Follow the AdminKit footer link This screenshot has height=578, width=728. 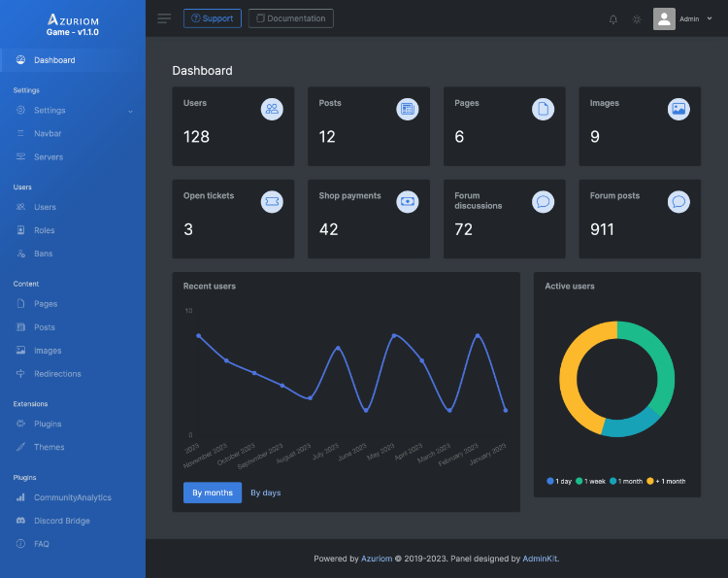pyautogui.click(x=540, y=559)
